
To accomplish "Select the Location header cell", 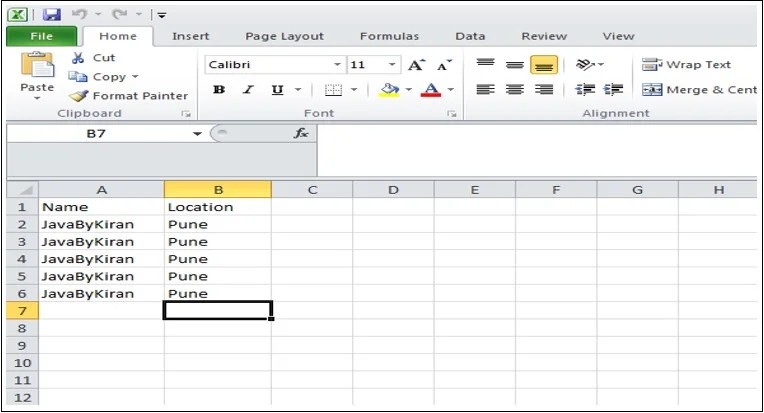I will coord(218,207).
